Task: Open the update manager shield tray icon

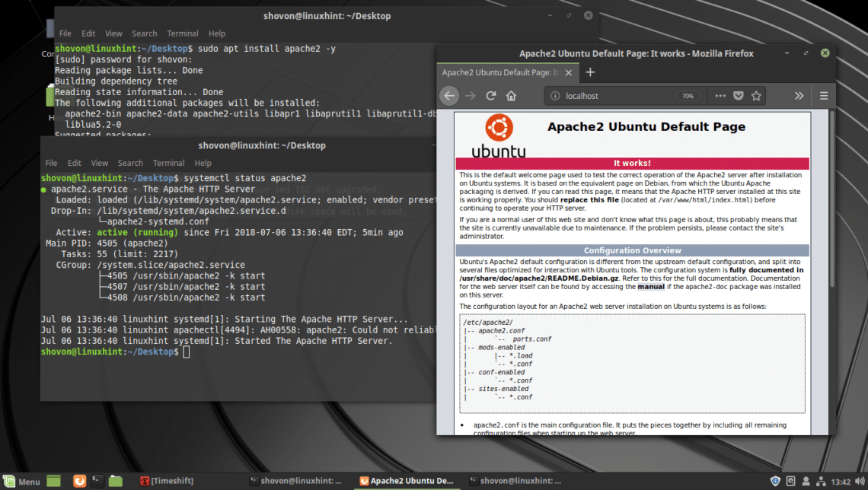Action: coord(775,481)
